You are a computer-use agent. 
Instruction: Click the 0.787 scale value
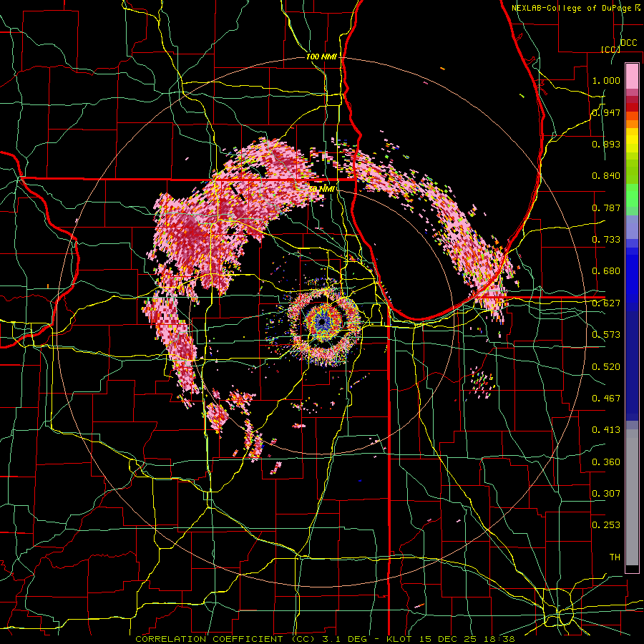(606, 208)
